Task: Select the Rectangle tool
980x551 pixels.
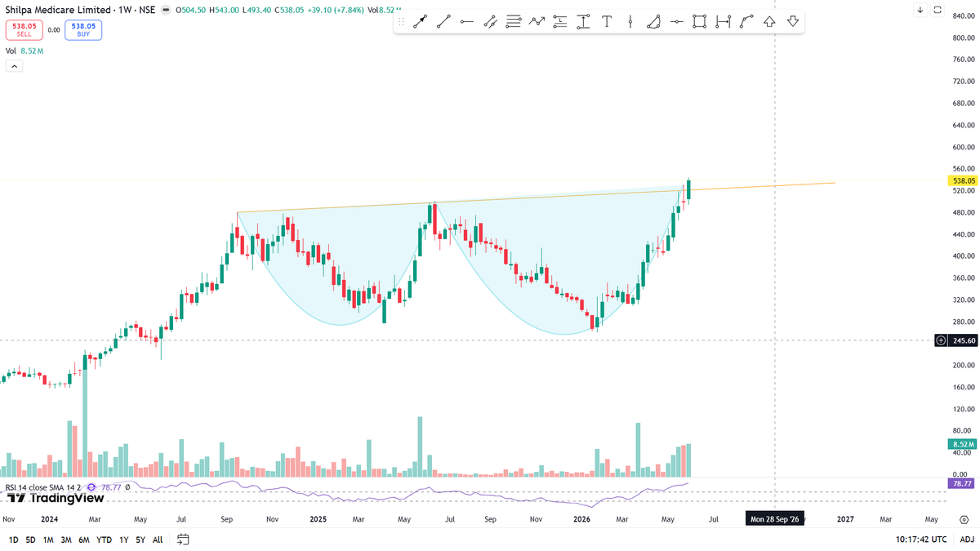Action: click(700, 22)
